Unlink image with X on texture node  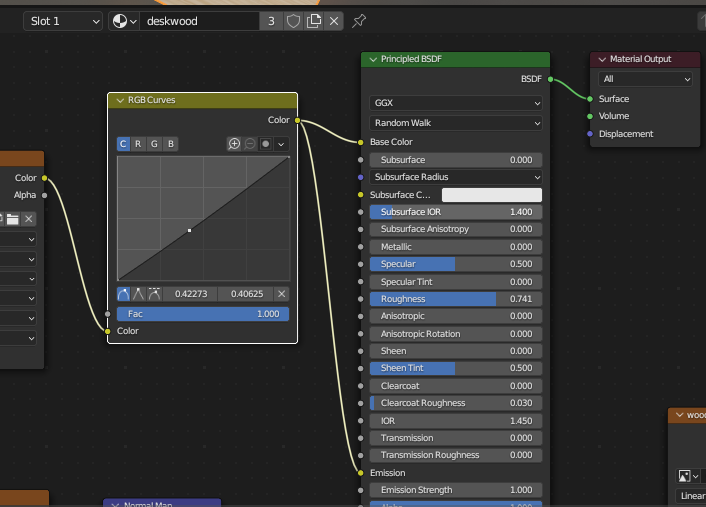click(x=28, y=219)
